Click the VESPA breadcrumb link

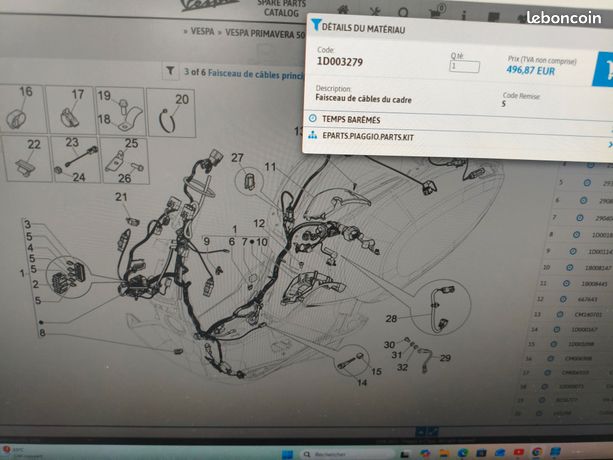tap(202, 31)
